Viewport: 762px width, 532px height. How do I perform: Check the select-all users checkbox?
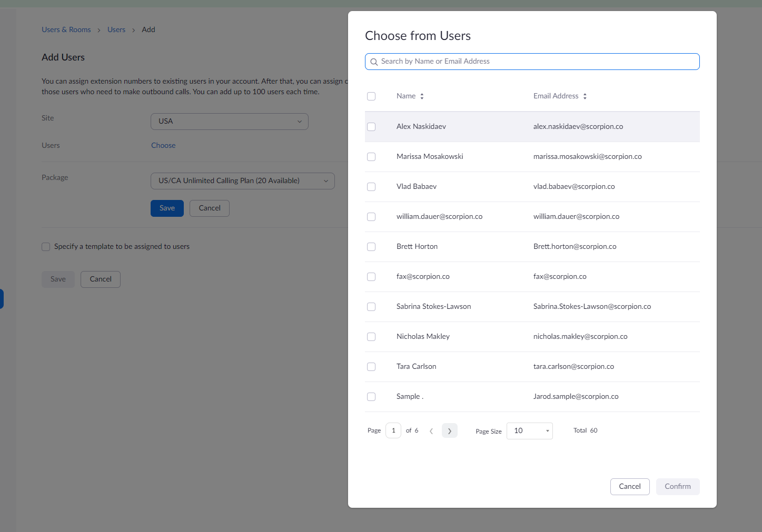371,96
